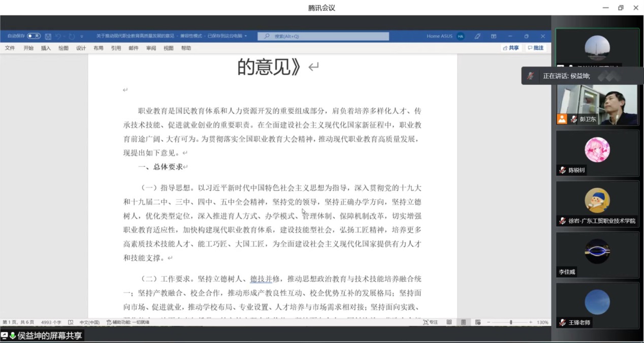Open the 插入 (Insert) ribbon tab

[46, 48]
